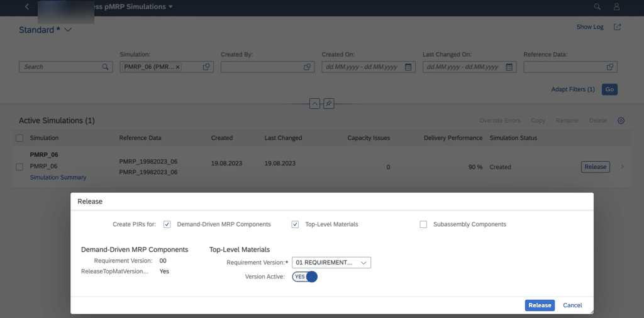Click the blue Release button in the dialog

[x=540, y=305]
